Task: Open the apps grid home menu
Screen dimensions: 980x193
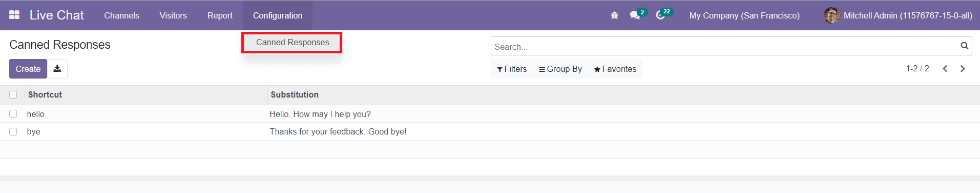Action: [x=14, y=15]
